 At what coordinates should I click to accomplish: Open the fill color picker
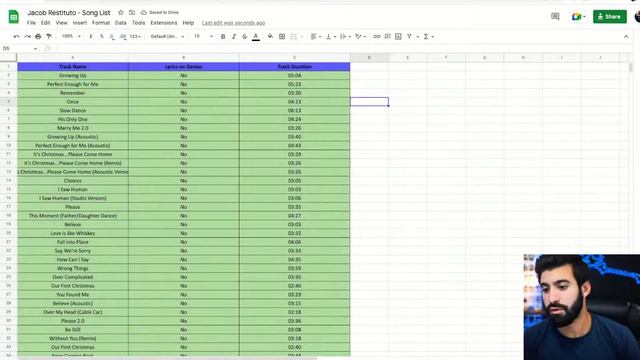pos(270,37)
